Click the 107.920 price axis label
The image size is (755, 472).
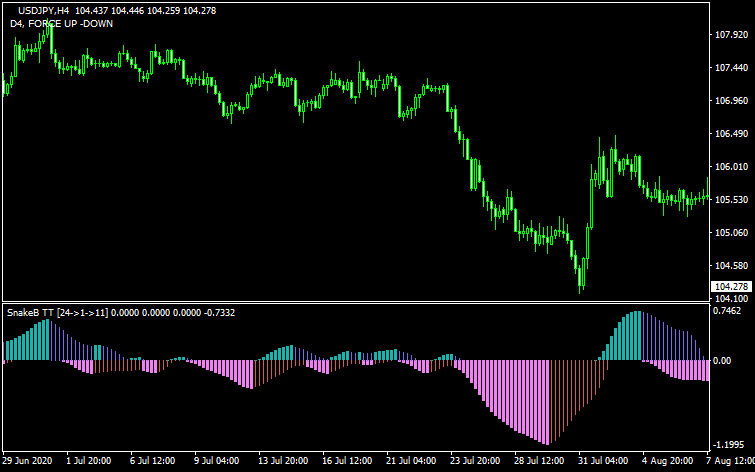click(x=731, y=35)
